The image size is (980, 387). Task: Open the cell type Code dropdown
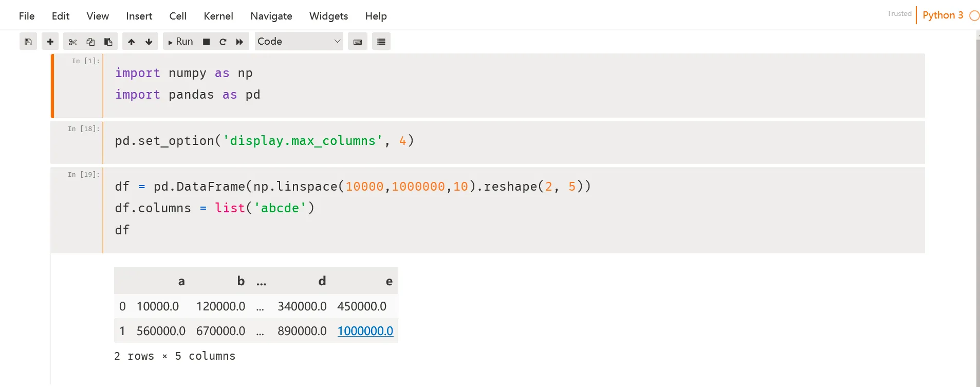(299, 42)
